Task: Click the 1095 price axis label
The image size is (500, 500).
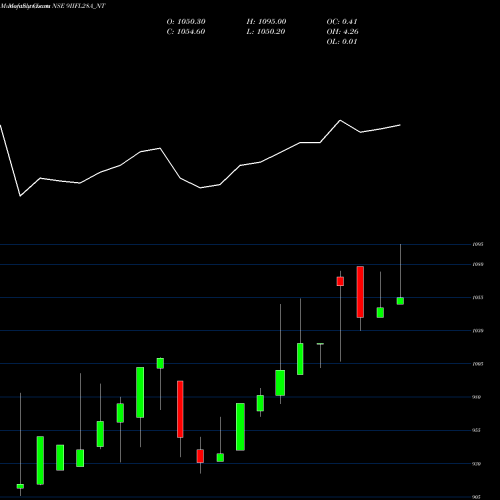Action: (478, 244)
